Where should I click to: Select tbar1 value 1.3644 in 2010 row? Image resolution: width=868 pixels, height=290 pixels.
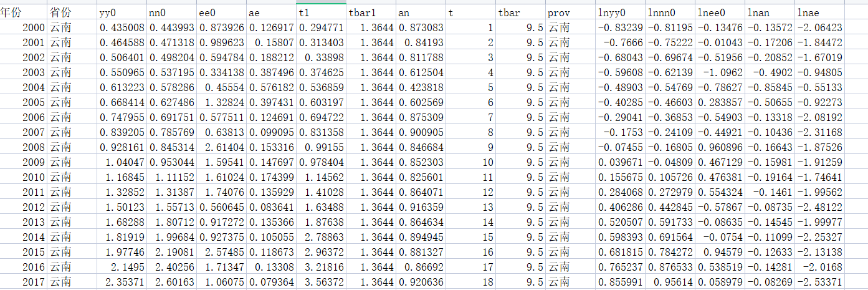click(x=371, y=177)
